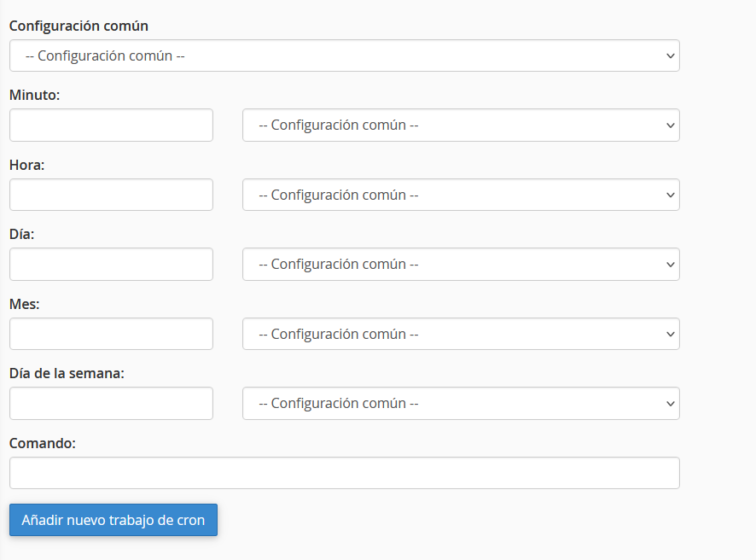The width and height of the screenshot is (756, 560).
Task: Open the Mes common settings dropdown
Action: click(461, 334)
